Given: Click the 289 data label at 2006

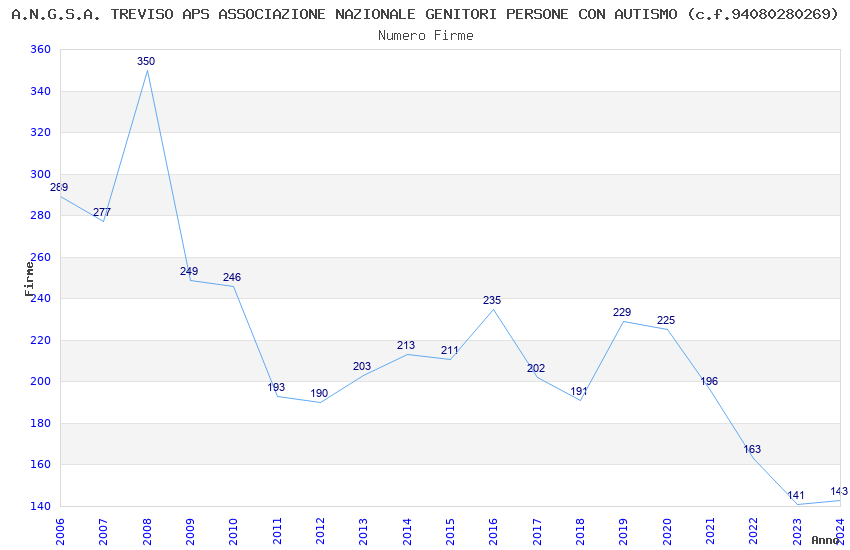Looking at the screenshot, I should click(x=59, y=187).
